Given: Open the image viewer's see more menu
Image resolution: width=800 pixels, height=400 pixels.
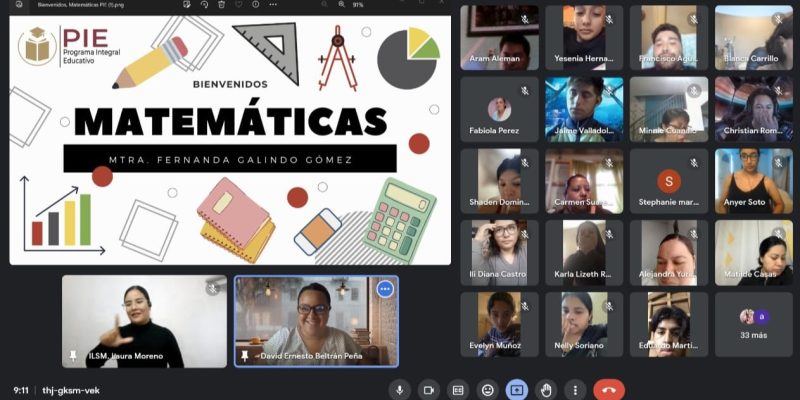Looking at the screenshot, I should click(275, 5).
